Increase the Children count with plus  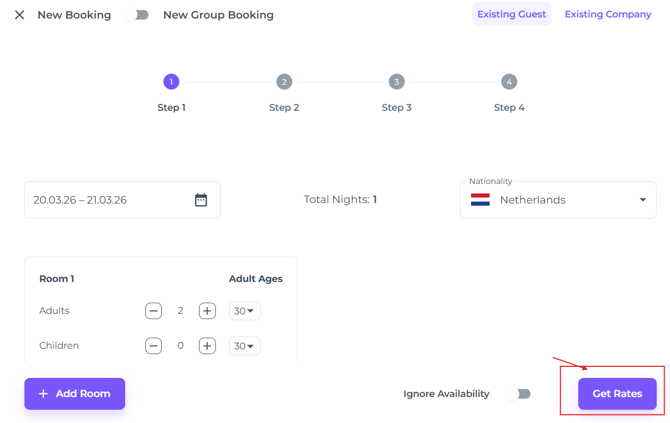[207, 346]
